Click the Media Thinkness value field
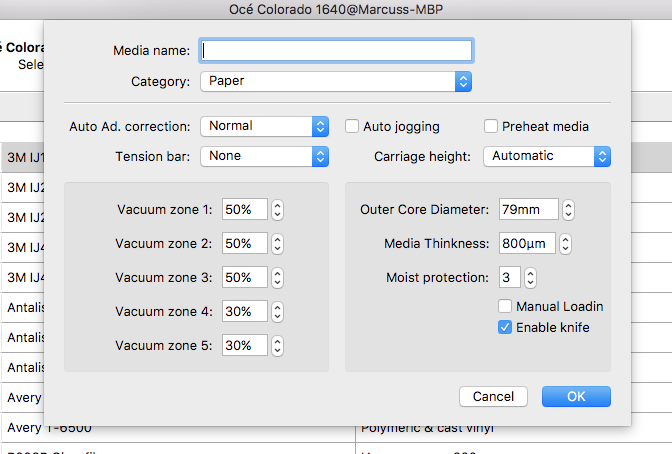The width and height of the screenshot is (672, 454). [x=527, y=244]
